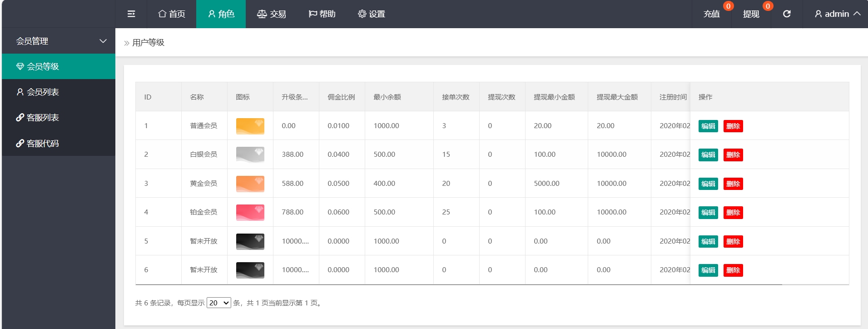Delete the 白银会员 level row
This screenshot has height=329, width=868.
pos(733,155)
